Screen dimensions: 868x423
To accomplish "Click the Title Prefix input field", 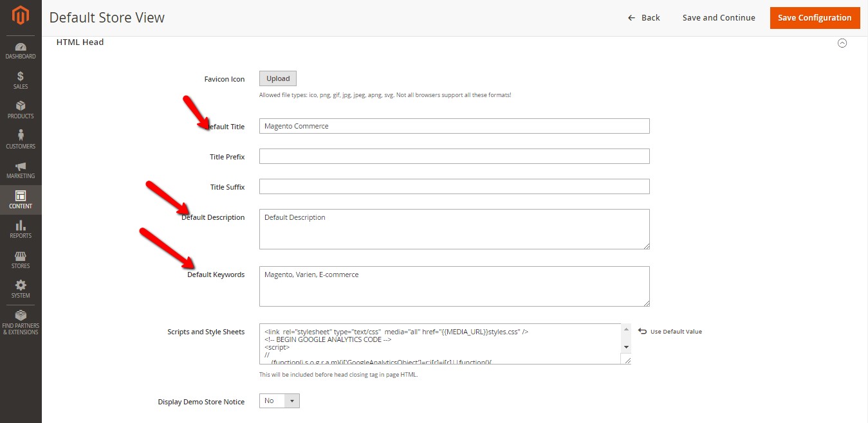I will (454, 156).
